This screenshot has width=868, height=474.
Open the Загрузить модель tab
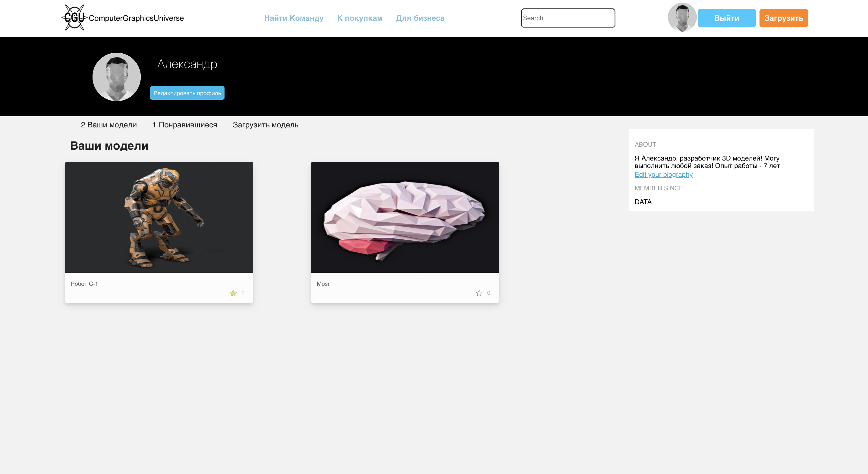[x=265, y=125]
